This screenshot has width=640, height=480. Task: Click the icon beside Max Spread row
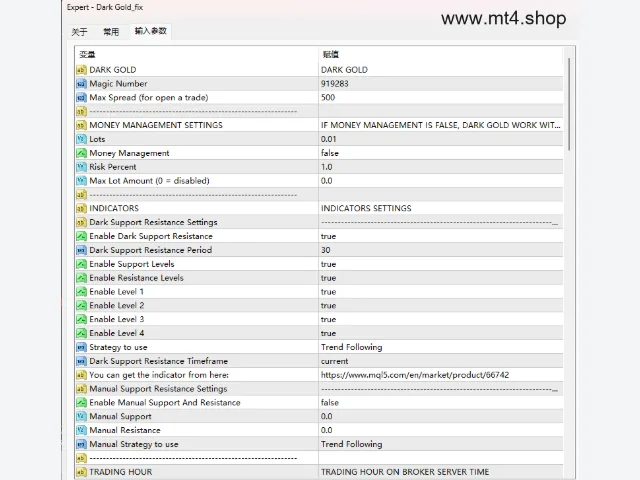[x=81, y=98]
